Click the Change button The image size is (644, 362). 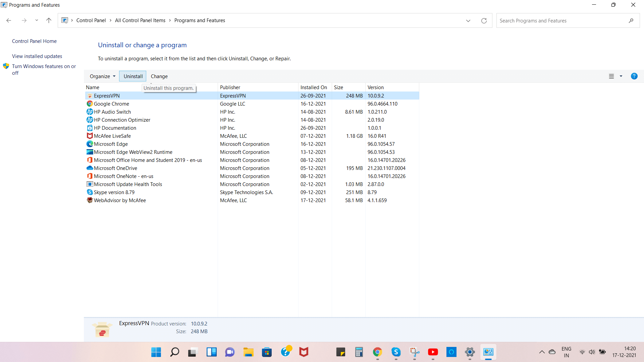pyautogui.click(x=159, y=76)
